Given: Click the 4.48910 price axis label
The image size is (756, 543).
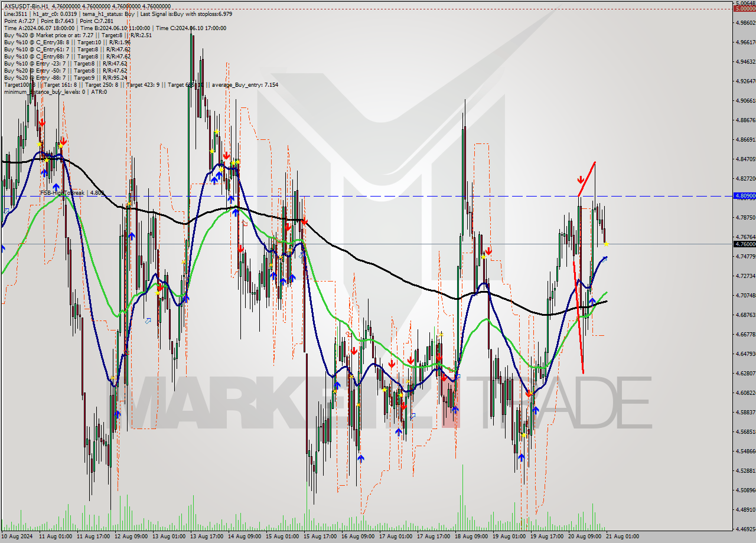Looking at the screenshot, I should [745, 509].
